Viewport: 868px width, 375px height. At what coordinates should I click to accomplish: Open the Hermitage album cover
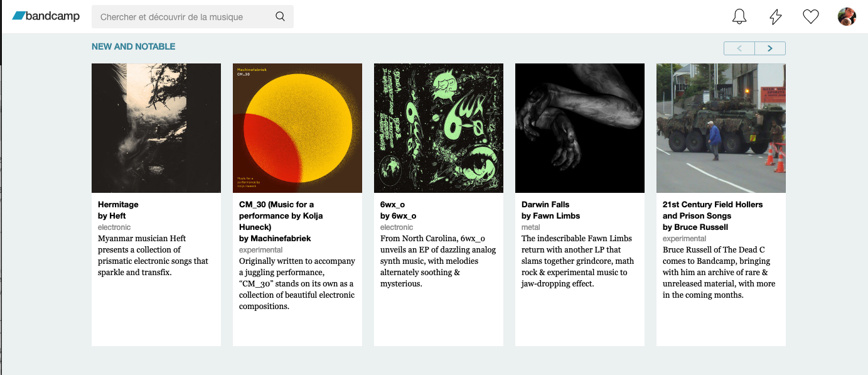tap(156, 128)
